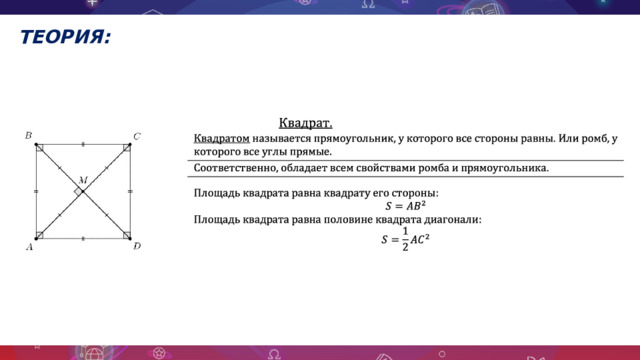
Task: Click the underlined word 'Квадратом' in the definition
Action: pyautogui.click(x=221, y=139)
